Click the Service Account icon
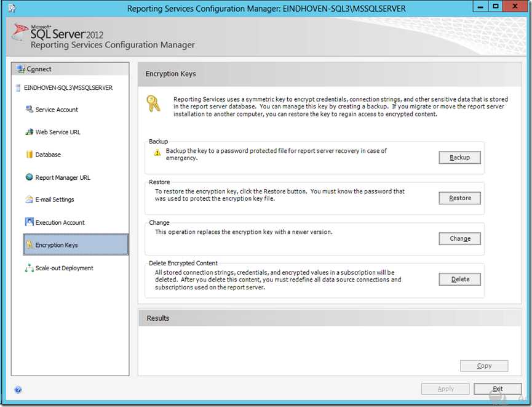Image resolution: width=532 pixels, height=407 pixels. coord(29,110)
